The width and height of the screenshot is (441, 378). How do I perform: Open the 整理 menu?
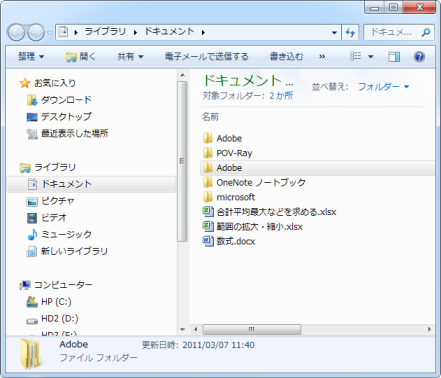pyautogui.click(x=31, y=56)
